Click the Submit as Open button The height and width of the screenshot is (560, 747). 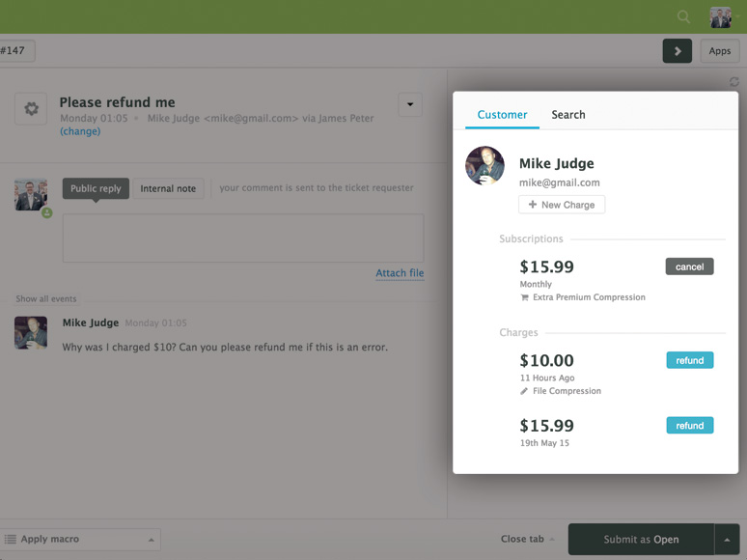(x=641, y=540)
